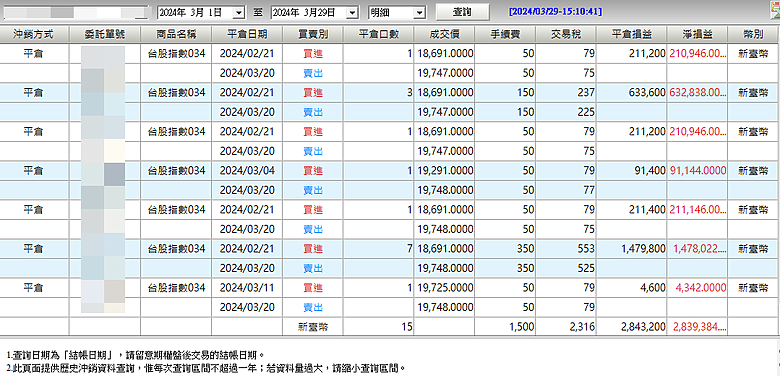
Task: Click the 平倉日期 column header
Action: point(247,34)
